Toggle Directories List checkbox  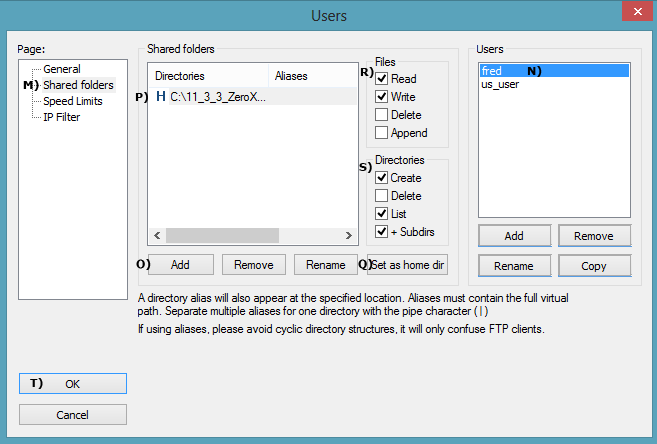(381, 214)
